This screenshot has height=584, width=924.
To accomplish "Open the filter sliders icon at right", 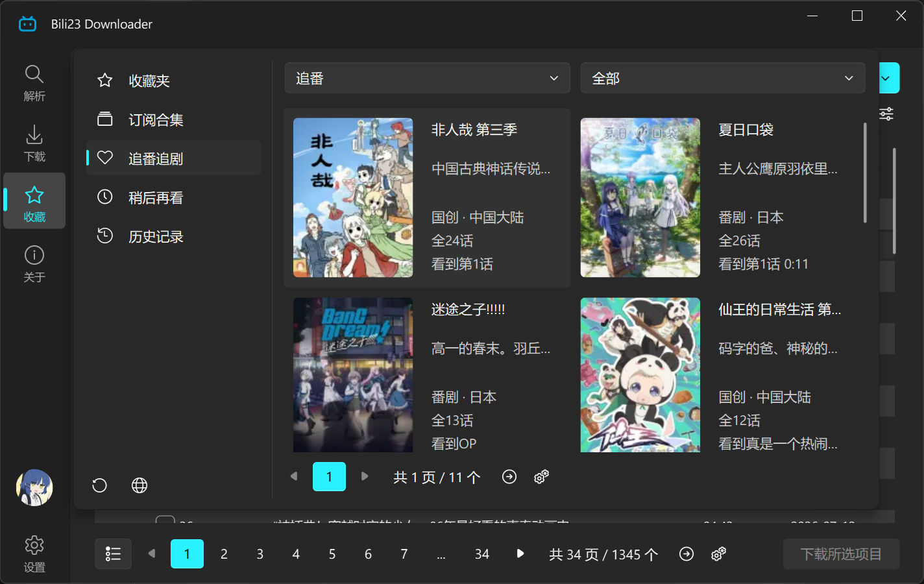I will click(x=886, y=114).
